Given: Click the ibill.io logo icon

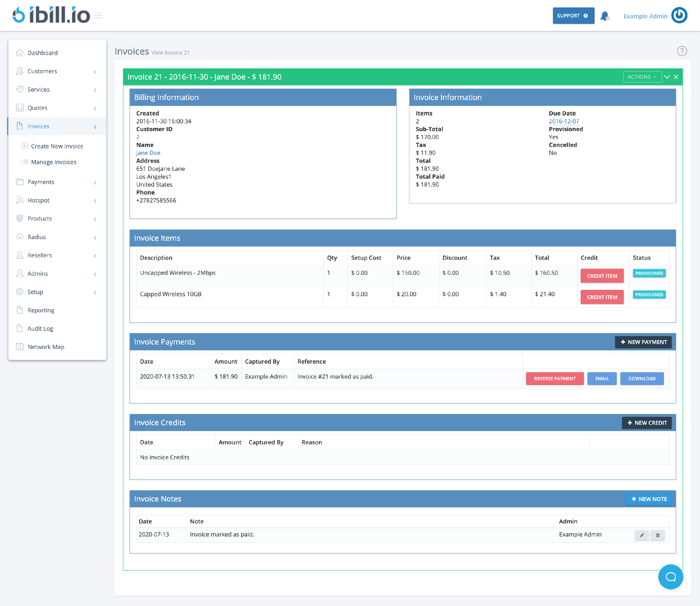Looking at the screenshot, I should (x=19, y=15).
